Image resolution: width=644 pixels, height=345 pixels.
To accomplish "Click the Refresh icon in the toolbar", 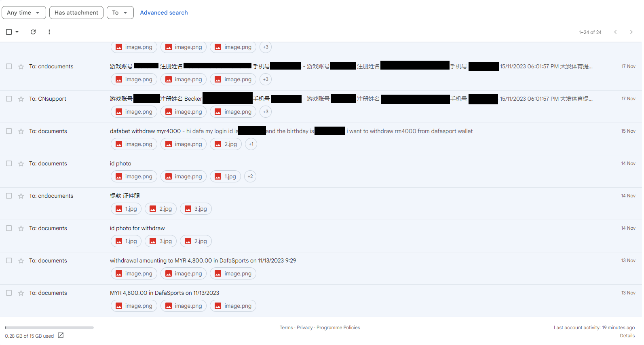I will tap(33, 32).
